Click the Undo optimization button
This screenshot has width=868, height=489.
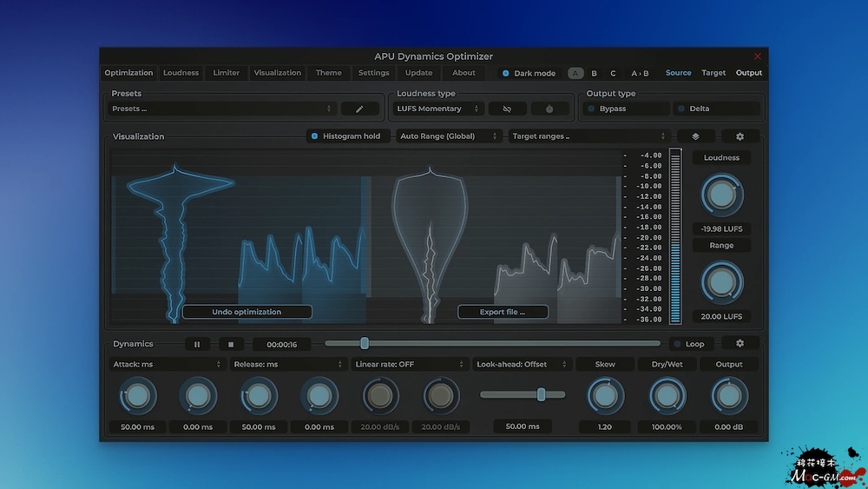click(247, 312)
